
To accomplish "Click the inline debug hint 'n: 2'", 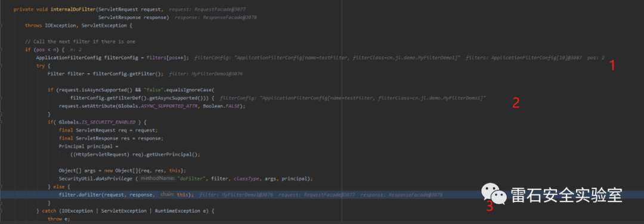I will point(76,49).
